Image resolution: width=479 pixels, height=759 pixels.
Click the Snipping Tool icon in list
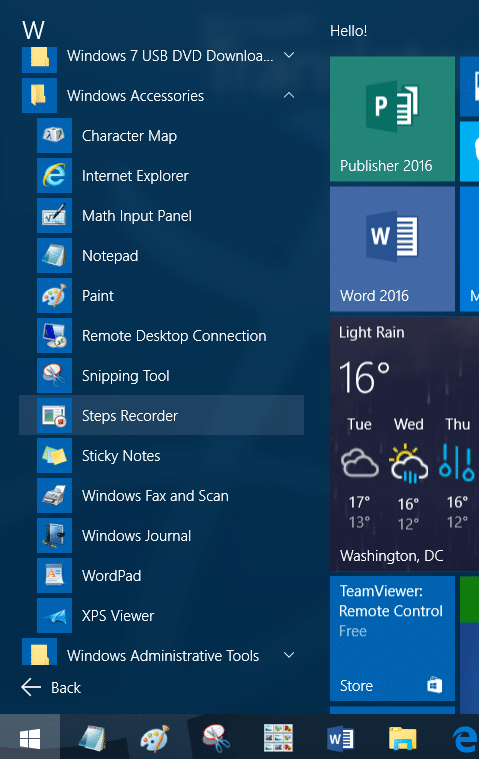click(54, 375)
